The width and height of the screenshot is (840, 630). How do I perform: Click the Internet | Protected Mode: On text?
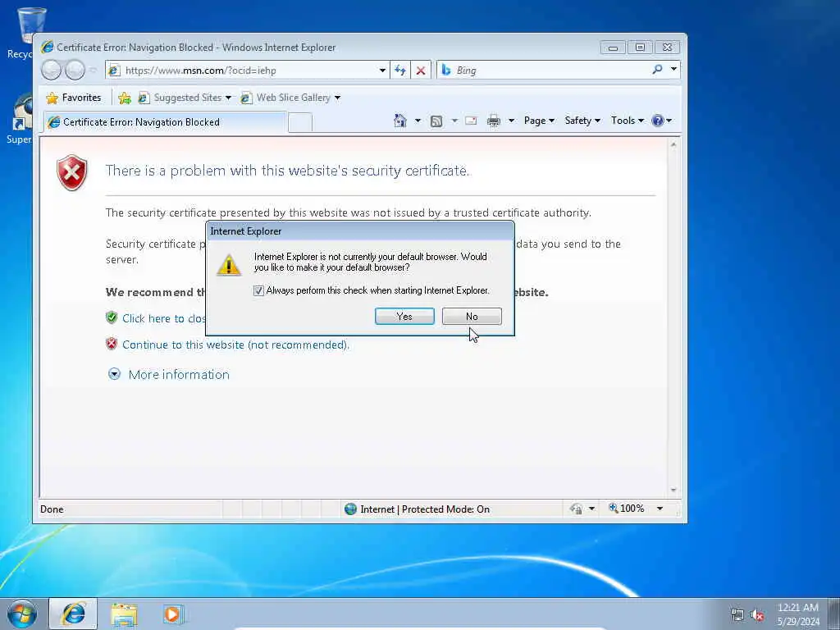pos(425,509)
